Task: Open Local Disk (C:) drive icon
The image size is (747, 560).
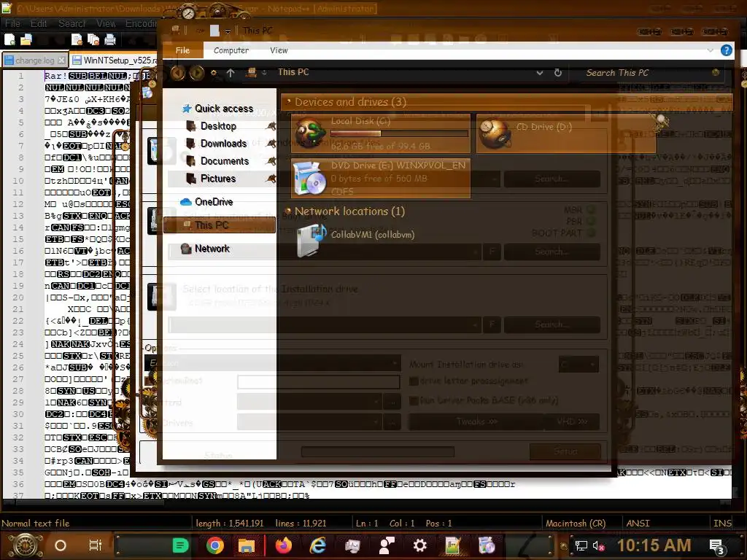Action: click(310, 133)
